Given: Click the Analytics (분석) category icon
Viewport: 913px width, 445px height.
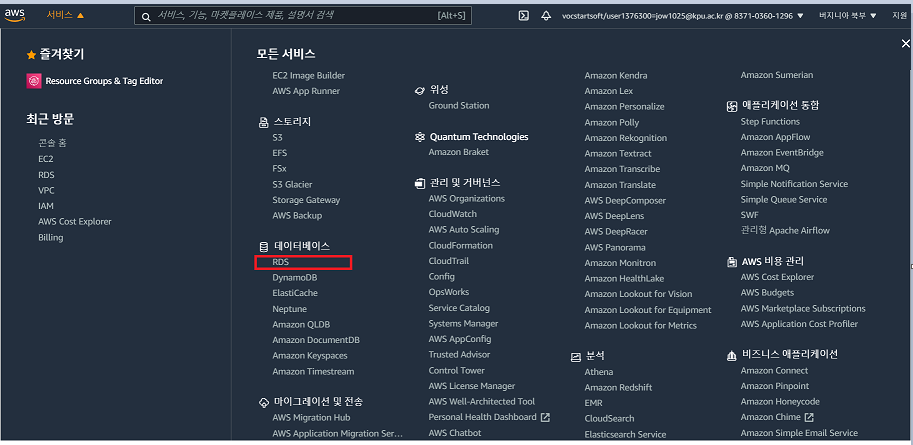Looking at the screenshot, I should [x=576, y=357].
